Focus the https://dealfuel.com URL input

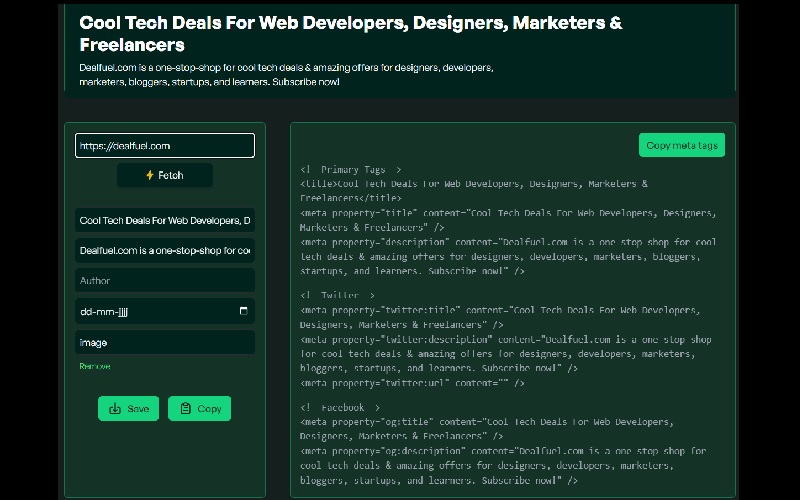click(x=165, y=145)
